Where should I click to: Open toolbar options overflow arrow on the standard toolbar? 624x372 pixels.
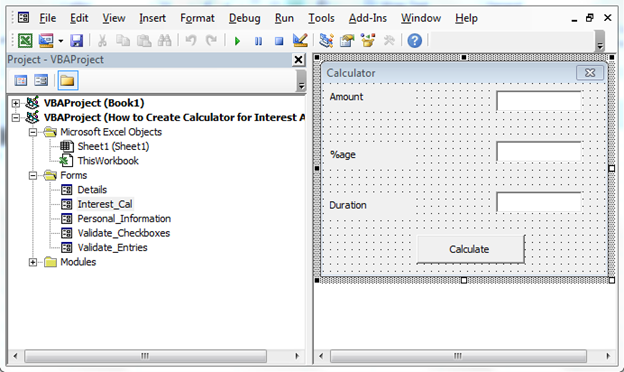[x=600, y=41]
